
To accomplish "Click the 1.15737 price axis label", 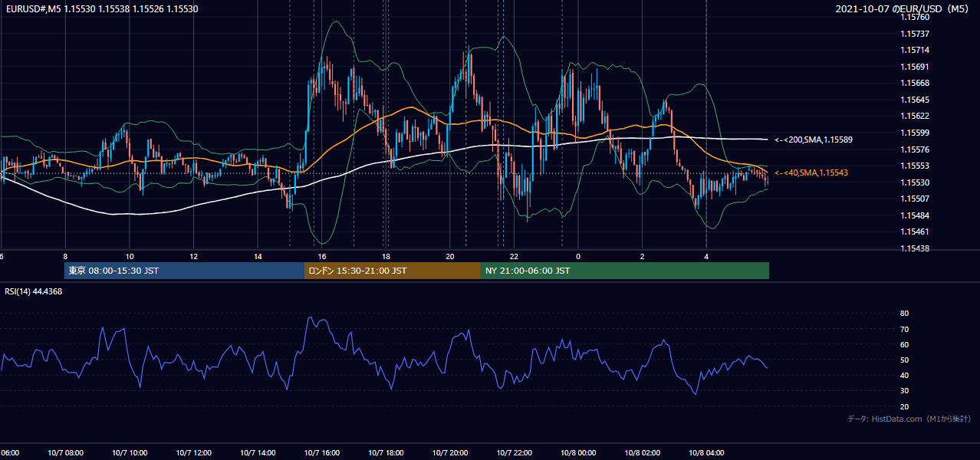I will [915, 34].
